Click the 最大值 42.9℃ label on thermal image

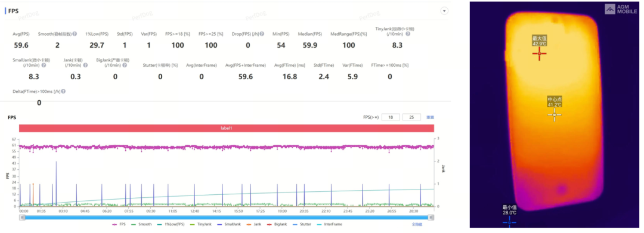(540, 41)
